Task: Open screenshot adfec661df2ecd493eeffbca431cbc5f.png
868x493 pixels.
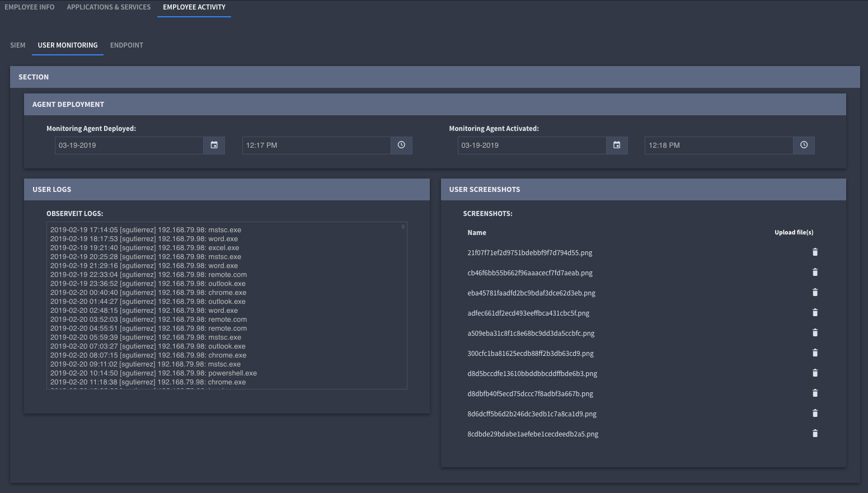Action: click(528, 313)
